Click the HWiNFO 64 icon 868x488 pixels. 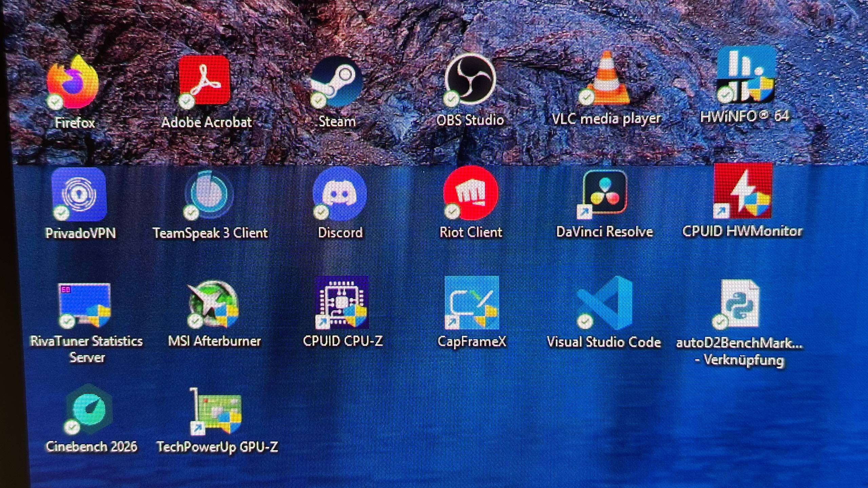coord(745,75)
